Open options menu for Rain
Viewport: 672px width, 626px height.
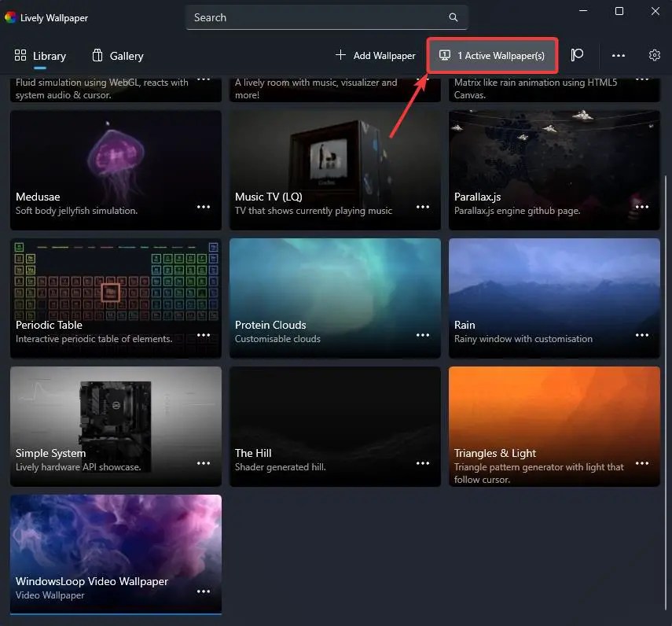tap(641, 335)
